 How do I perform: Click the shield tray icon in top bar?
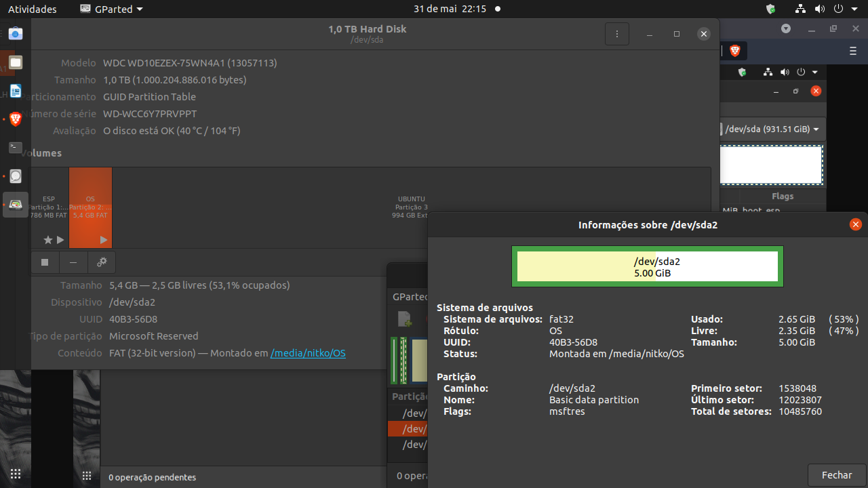[x=770, y=9]
